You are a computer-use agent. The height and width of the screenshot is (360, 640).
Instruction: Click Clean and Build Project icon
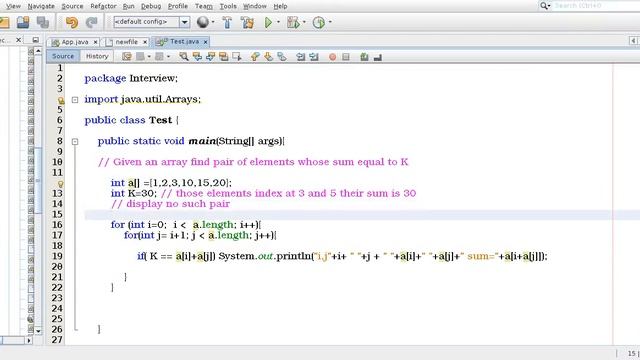tap(247, 22)
